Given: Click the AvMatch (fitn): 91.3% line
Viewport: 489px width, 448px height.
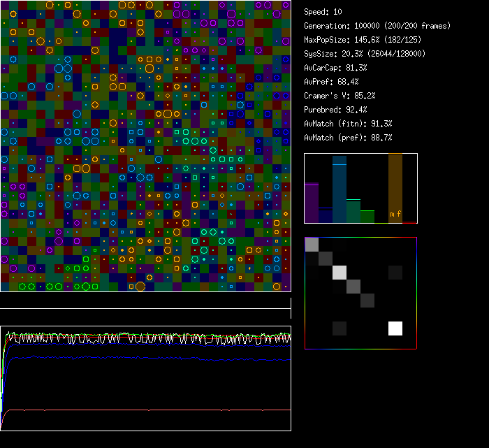Looking at the screenshot, I should (348, 124).
